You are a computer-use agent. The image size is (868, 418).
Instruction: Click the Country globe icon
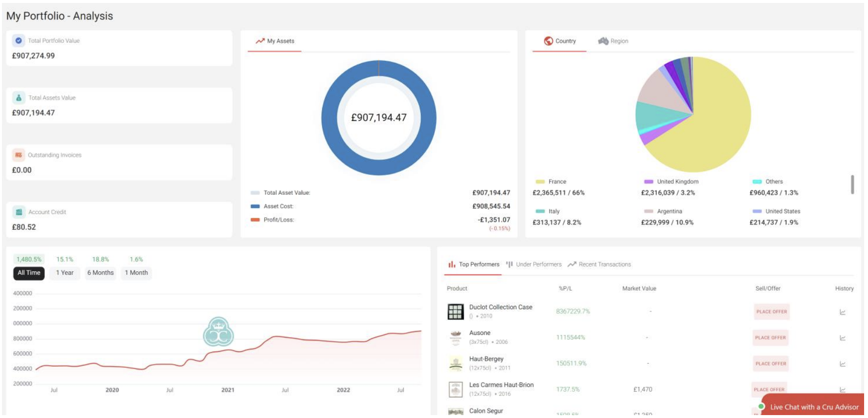point(548,41)
